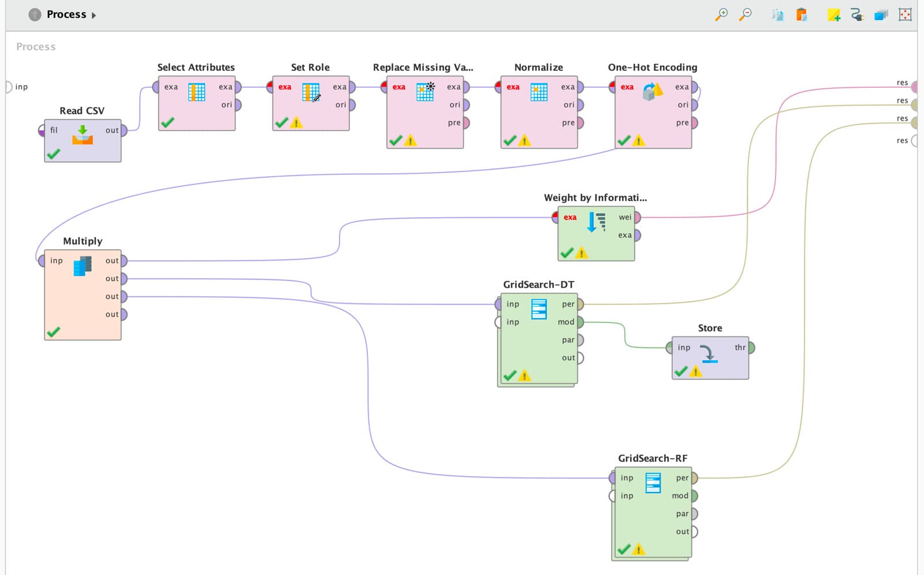Click GridSearch-DT's per output port

pos(580,304)
